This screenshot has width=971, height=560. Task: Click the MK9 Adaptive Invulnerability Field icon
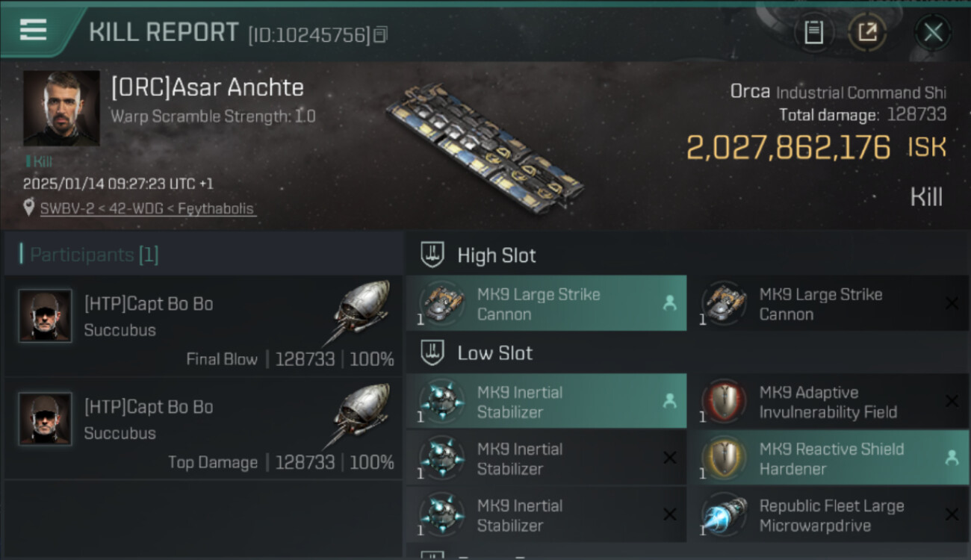(x=723, y=402)
